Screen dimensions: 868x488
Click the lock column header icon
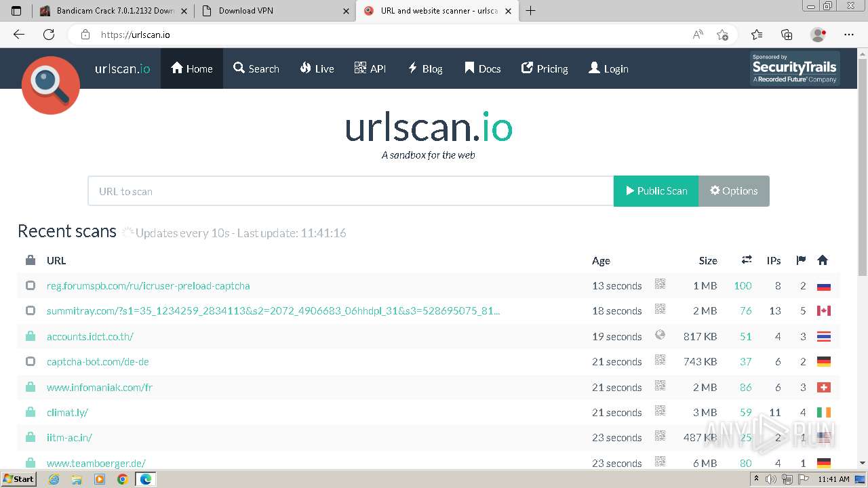click(x=31, y=260)
